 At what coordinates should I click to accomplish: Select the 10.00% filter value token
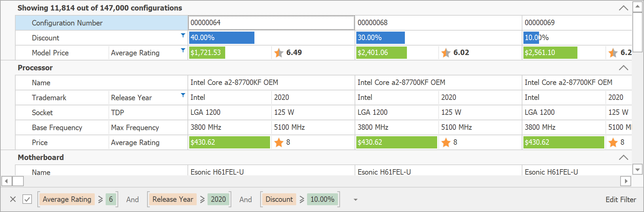[x=322, y=199]
